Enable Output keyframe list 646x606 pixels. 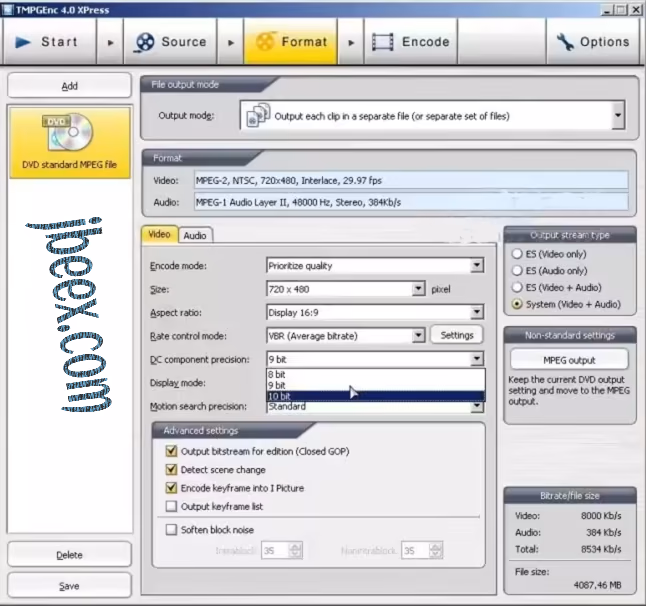[x=171, y=506]
